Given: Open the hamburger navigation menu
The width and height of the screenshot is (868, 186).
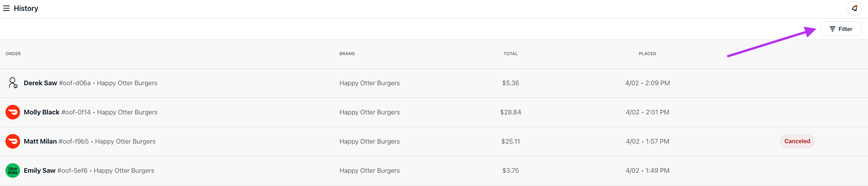Looking at the screenshot, I should click(6, 8).
